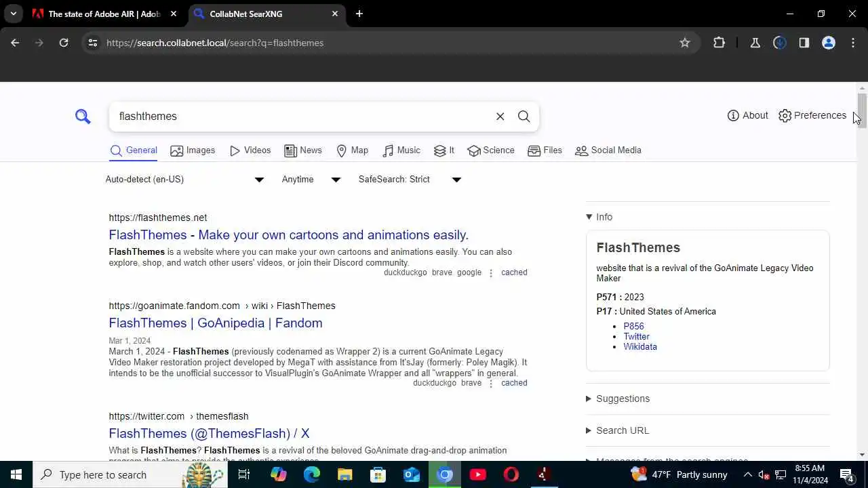Viewport: 868px width, 488px height.
Task: Close the CollabNet SearXNG tab
Action: point(335,14)
